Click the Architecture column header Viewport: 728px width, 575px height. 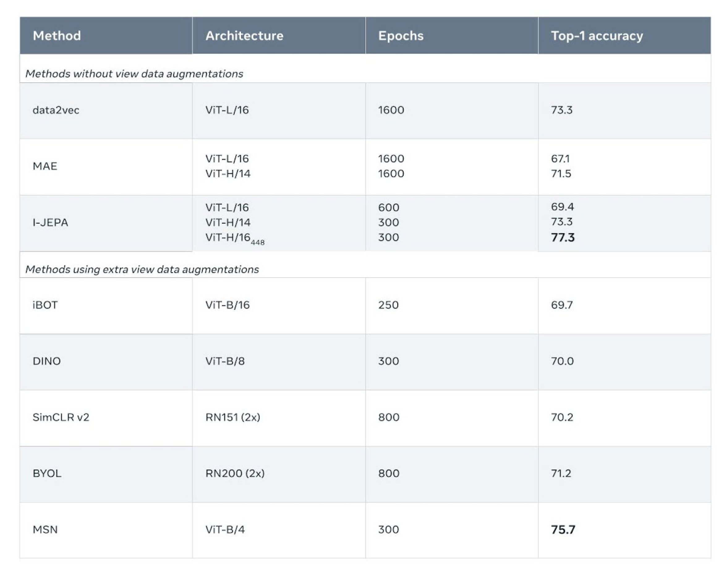(244, 36)
